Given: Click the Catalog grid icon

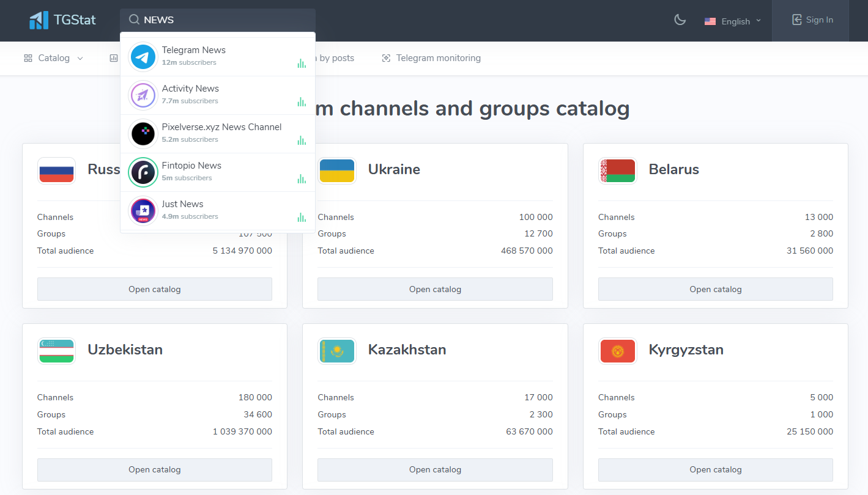Looking at the screenshot, I should [x=28, y=58].
